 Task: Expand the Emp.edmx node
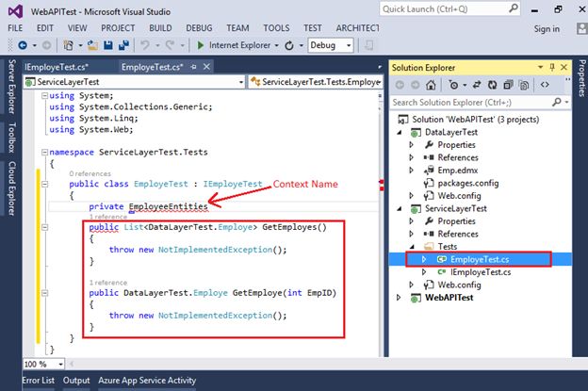(412, 171)
